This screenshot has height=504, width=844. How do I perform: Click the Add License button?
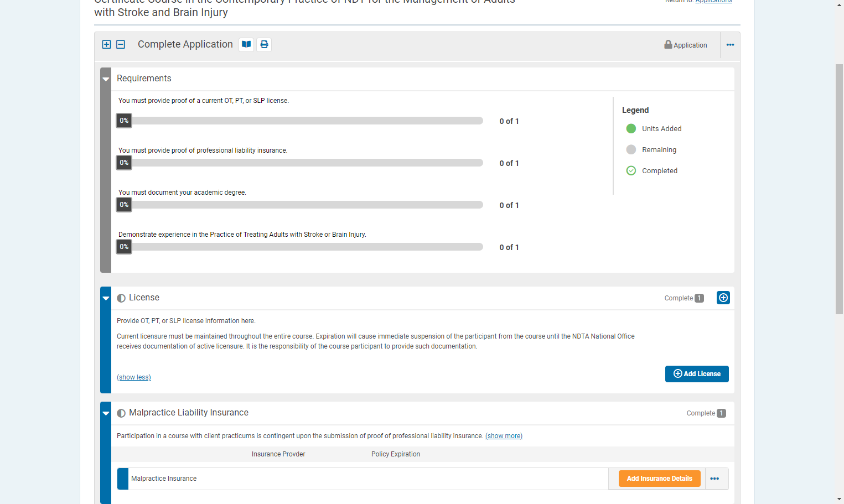697,374
